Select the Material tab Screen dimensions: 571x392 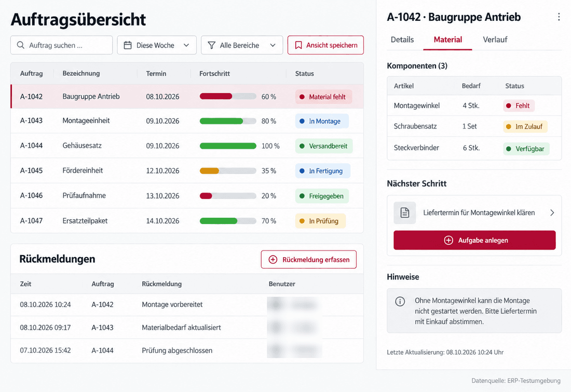tap(447, 39)
